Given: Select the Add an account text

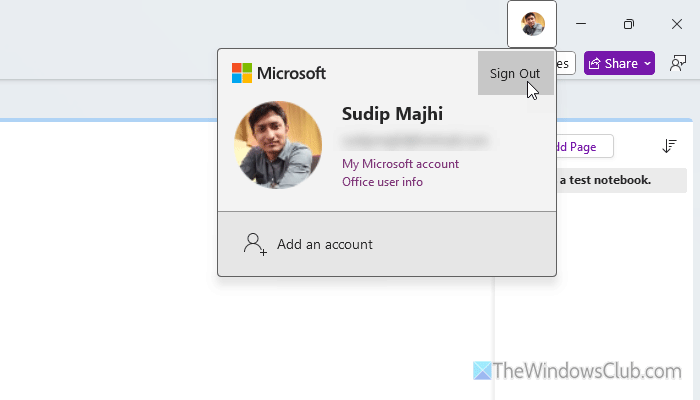Looking at the screenshot, I should pyautogui.click(x=325, y=244).
